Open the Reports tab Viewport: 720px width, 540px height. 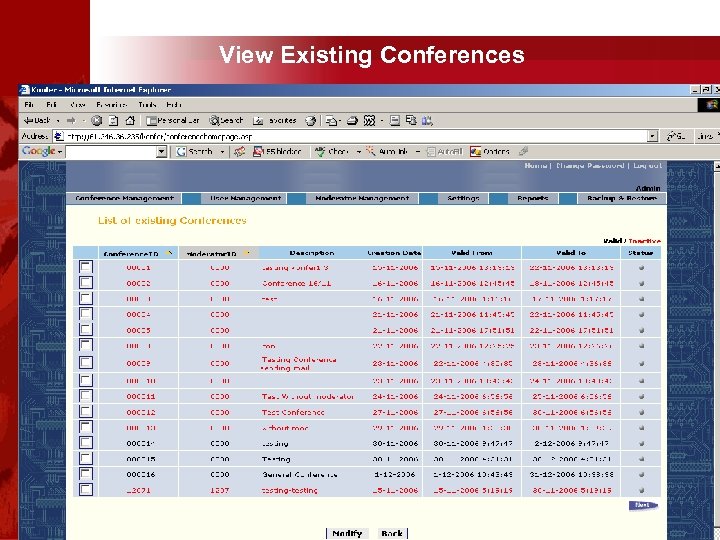point(533,198)
